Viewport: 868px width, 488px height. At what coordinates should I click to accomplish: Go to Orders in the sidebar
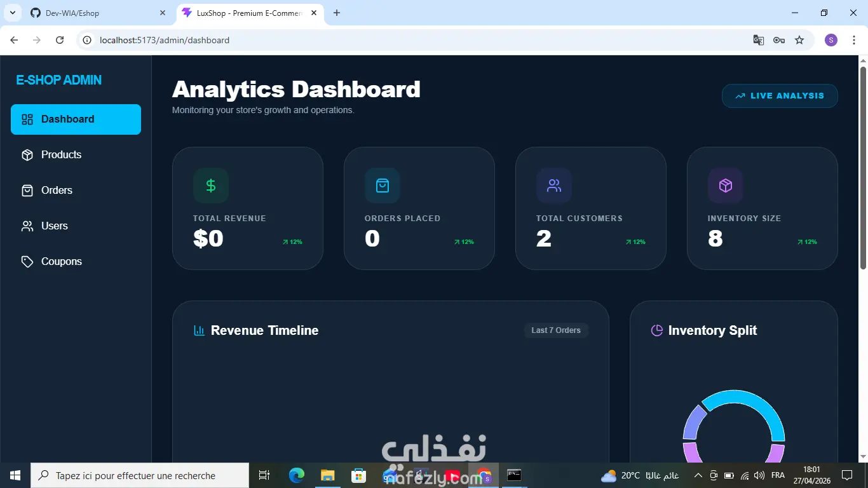(76, 191)
